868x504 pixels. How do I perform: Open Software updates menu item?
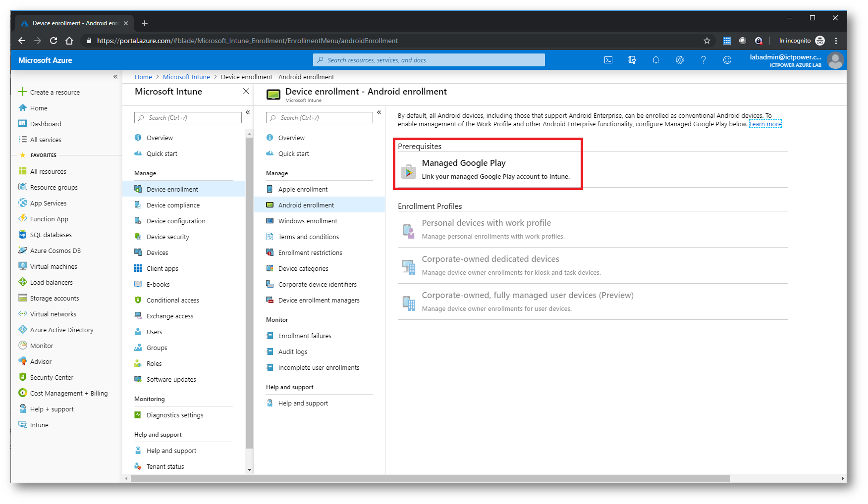point(184,379)
